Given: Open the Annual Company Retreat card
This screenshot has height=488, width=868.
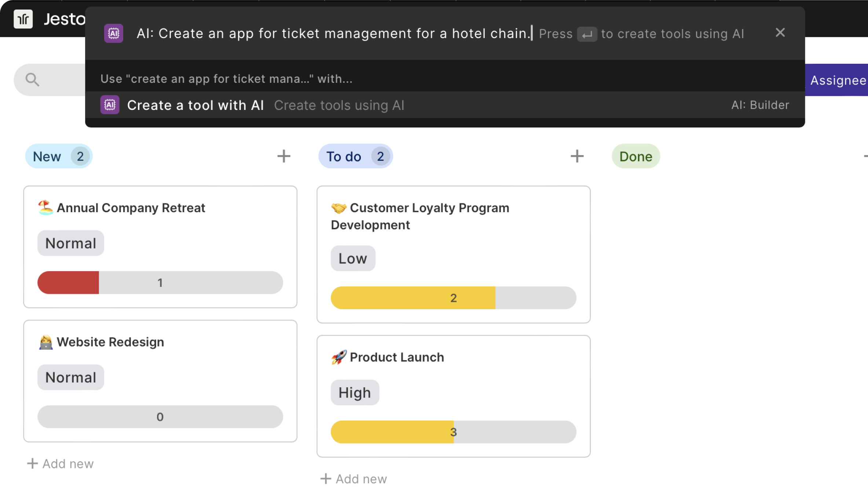Looking at the screenshot, I should click(131, 208).
